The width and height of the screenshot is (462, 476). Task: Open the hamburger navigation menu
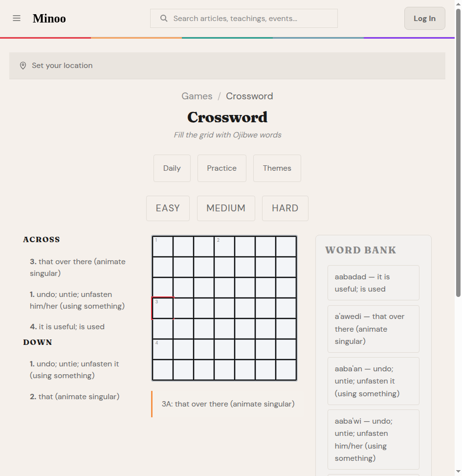click(x=17, y=18)
